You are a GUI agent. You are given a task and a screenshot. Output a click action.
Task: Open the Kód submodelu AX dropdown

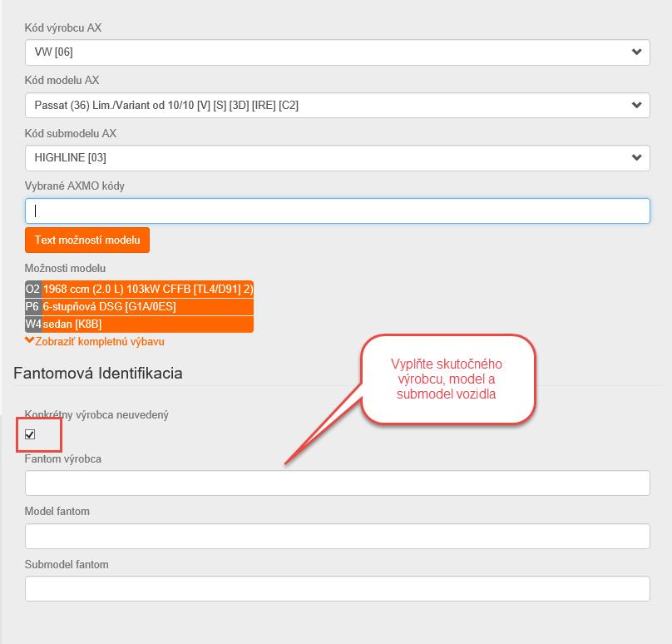[x=338, y=158]
